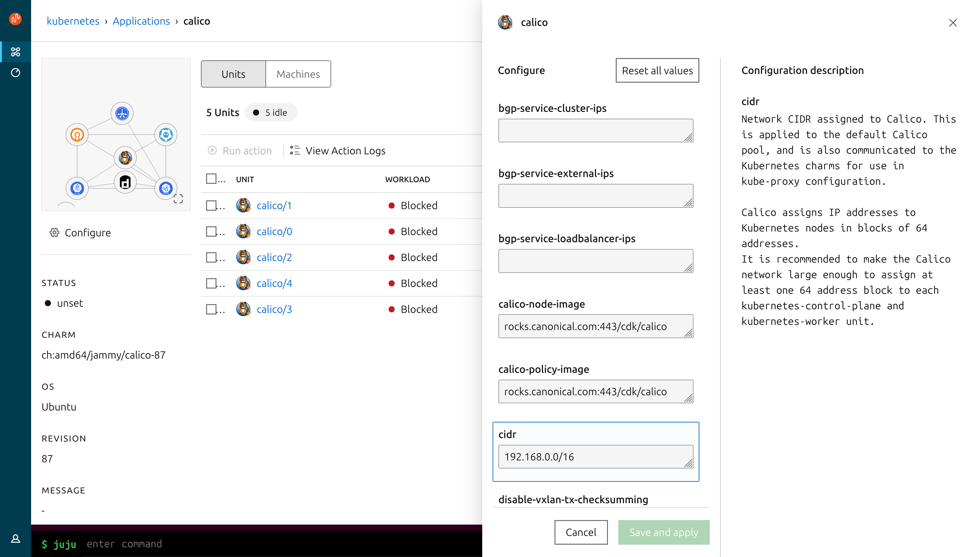Click the bottom-left blue worker node

pos(77,188)
